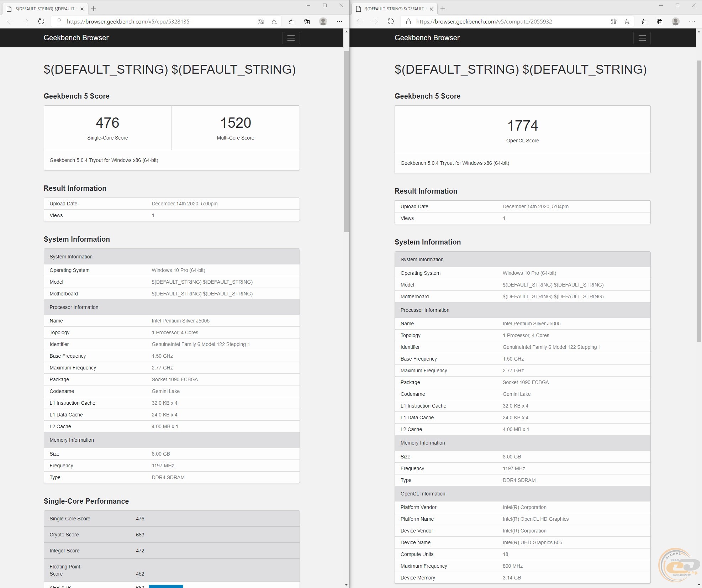The height and width of the screenshot is (588, 702).
Task: Select the $(DEFAULT_STRING) tab in the left browser
Action: [x=45, y=9]
